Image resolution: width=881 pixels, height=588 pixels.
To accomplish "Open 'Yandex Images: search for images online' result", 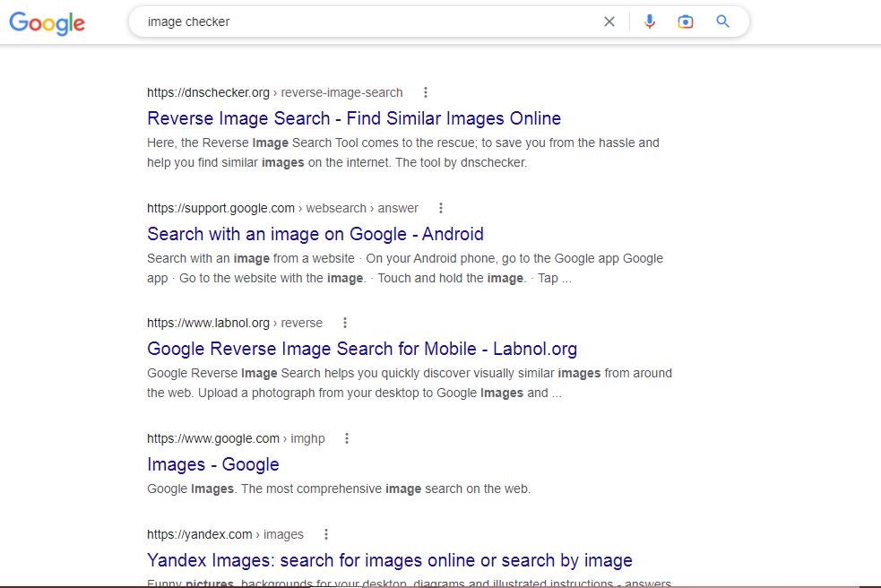I will click(x=389, y=560).
